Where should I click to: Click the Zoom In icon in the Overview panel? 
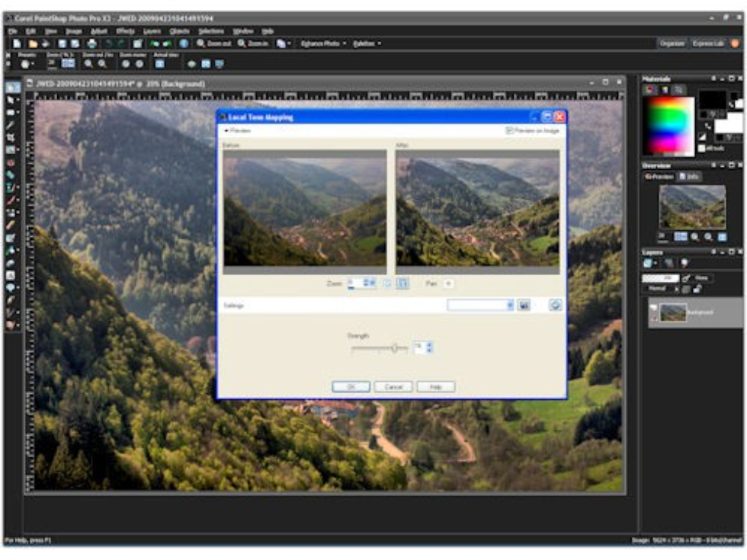(696, 236)
